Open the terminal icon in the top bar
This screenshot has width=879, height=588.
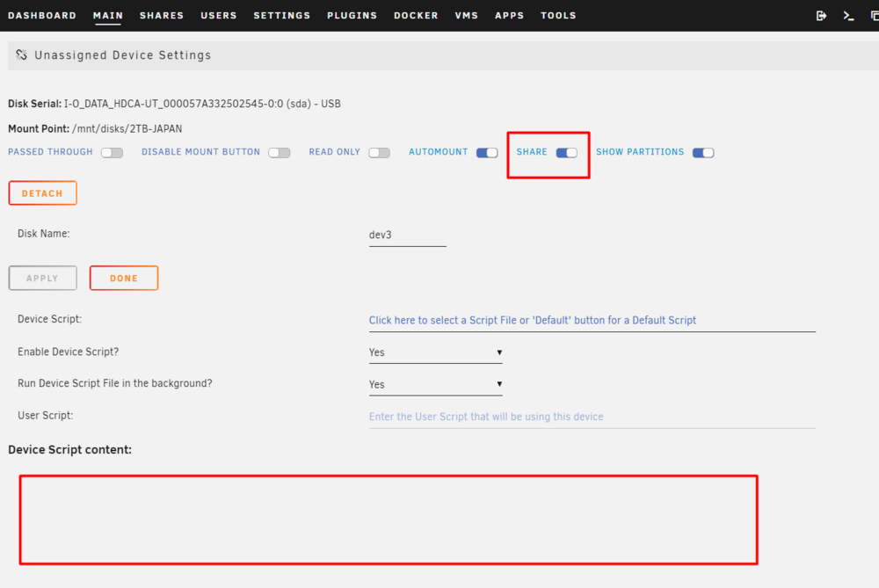coord(849,16)
